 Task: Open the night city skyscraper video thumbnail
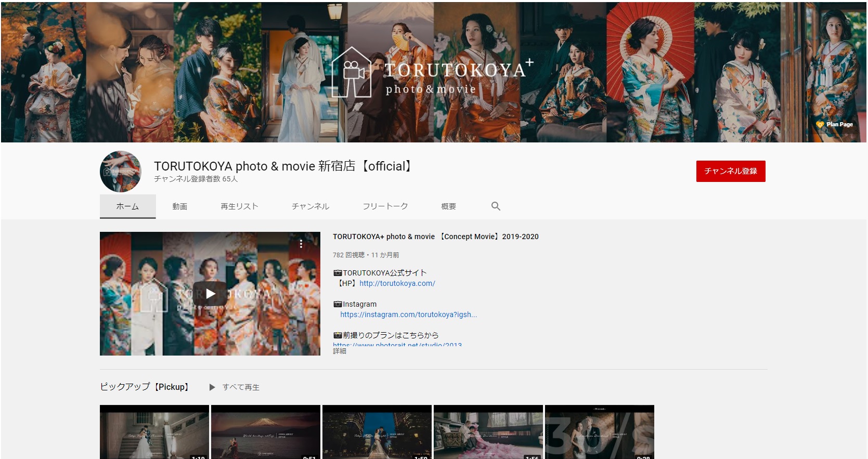(377, 432)
